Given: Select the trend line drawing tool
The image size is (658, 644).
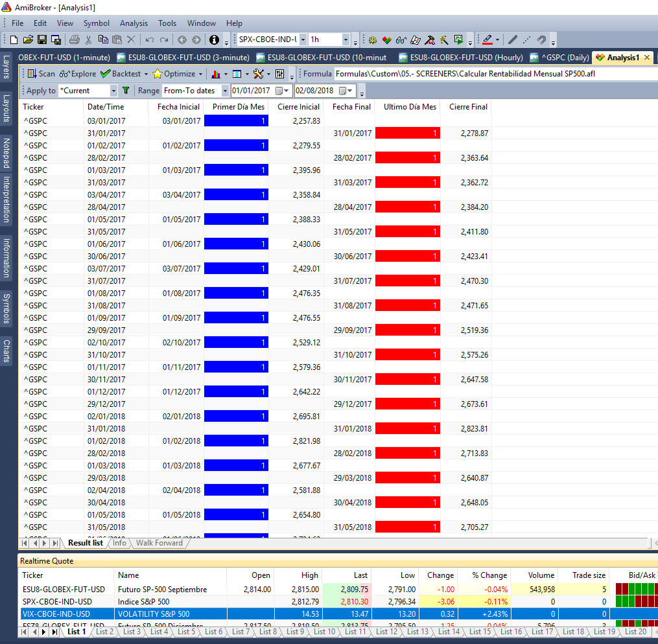Looking at the screenshot, I should pyautogui.click(x=512, y=40).
